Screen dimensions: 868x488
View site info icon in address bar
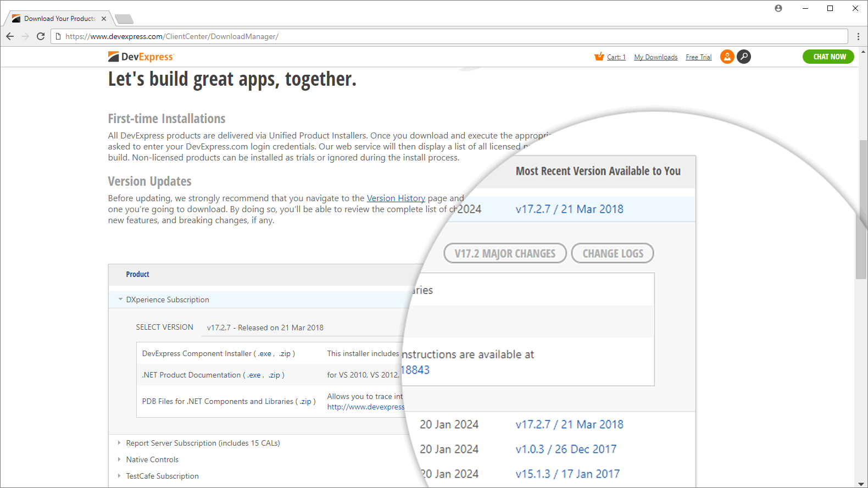(58, 36)
